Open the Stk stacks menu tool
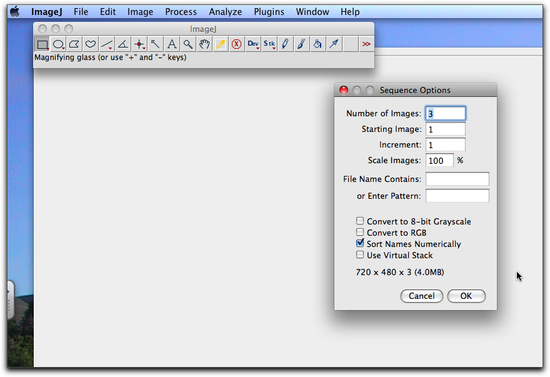Image resolution: width=550 pixels, height=377 pixels. (x=269, y=44)
